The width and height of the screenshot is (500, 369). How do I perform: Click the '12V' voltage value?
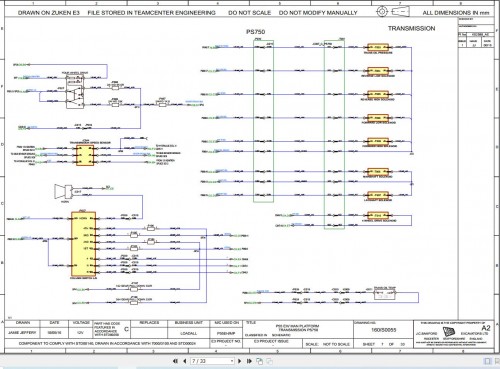pos(80,333)
